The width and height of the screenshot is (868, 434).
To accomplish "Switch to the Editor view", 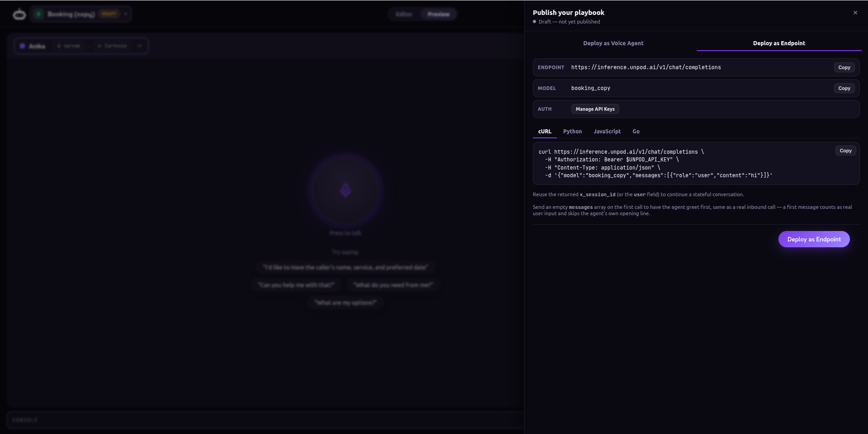I will pos(404,14).
